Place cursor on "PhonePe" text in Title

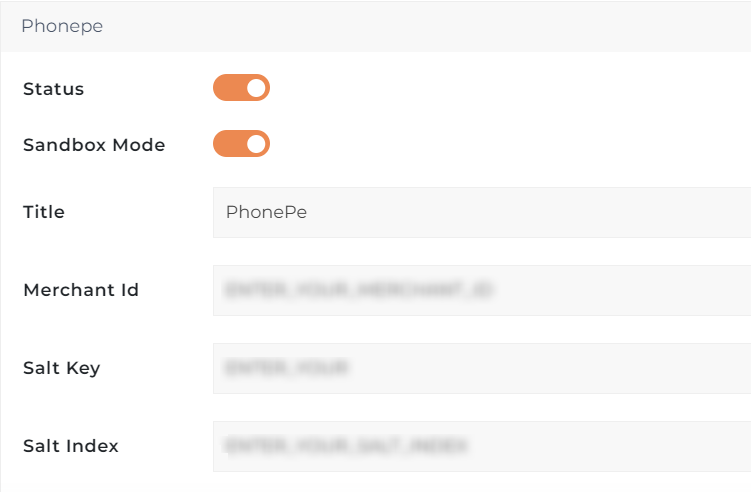[x=266, y=212]
